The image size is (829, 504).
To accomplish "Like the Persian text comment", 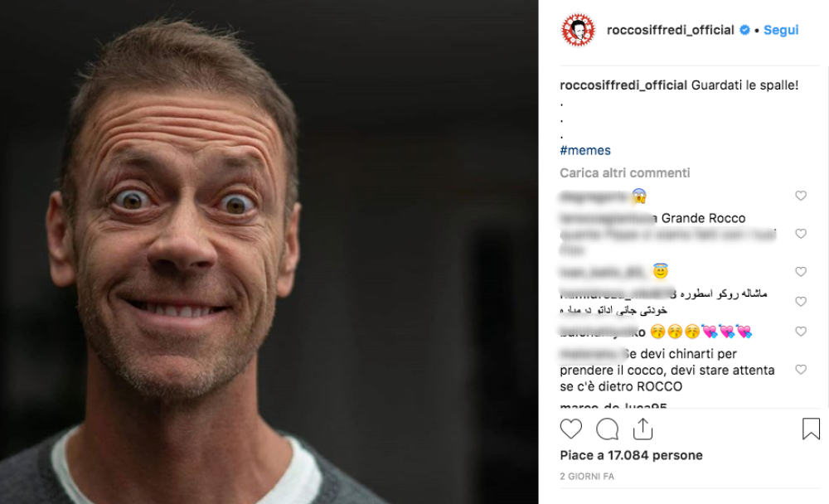I will pos(801,302).
